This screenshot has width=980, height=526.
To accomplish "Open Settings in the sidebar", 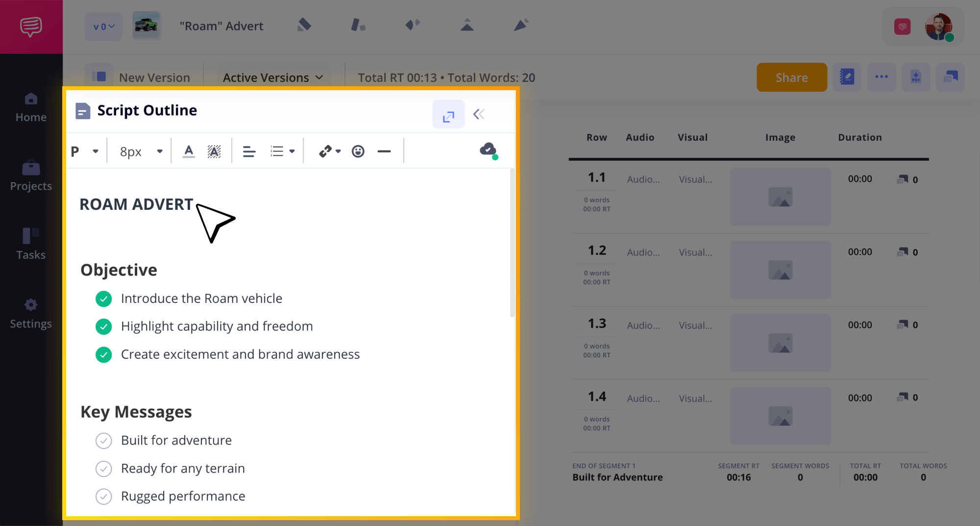I will coord(31,314).
